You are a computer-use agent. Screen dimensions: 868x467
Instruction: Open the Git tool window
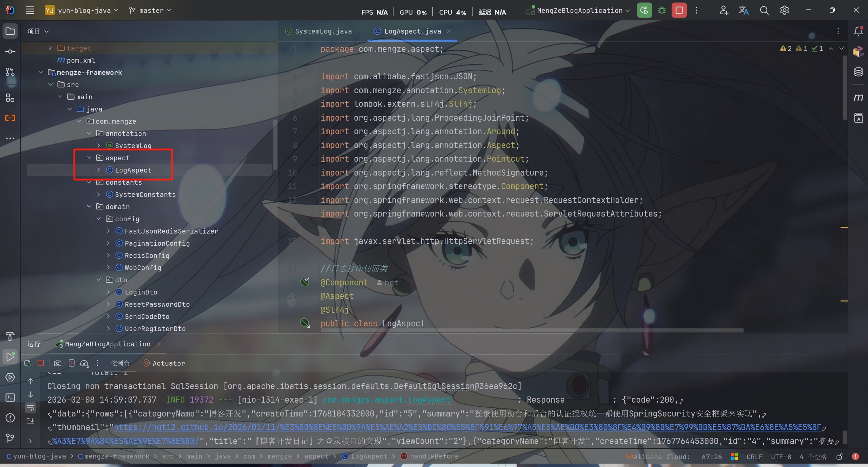pos(10,438)
